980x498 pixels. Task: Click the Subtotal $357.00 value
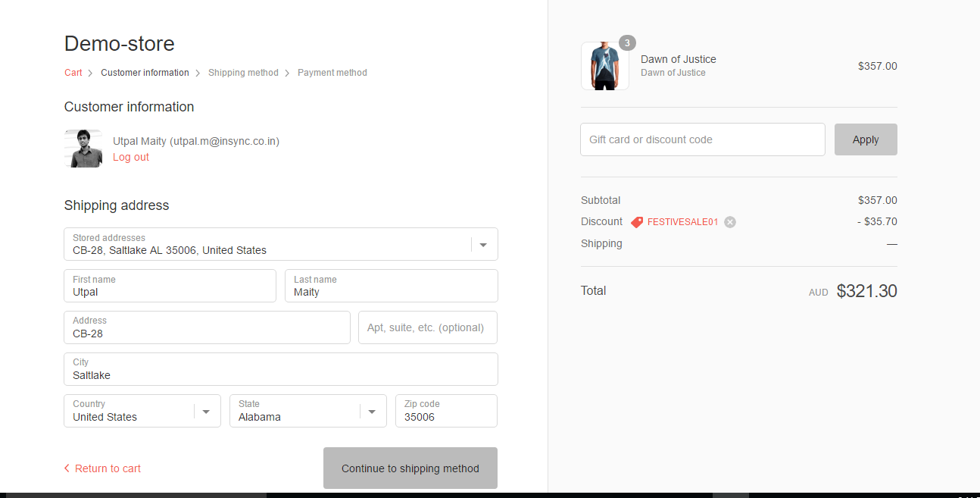click(x=878, y=200)
